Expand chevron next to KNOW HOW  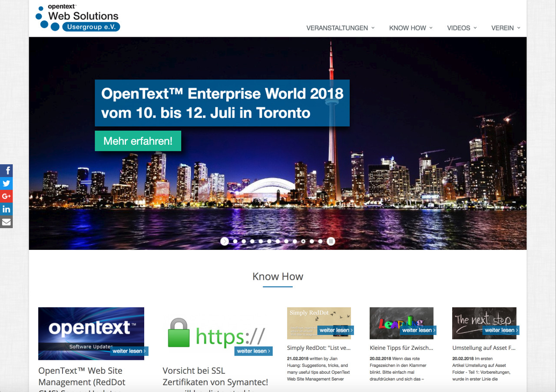coord(431,28)
